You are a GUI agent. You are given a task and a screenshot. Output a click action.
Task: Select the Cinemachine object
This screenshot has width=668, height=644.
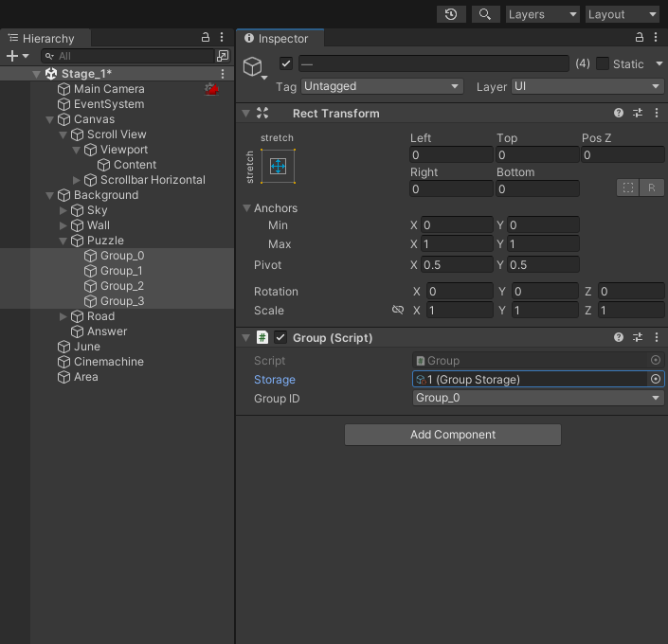pos(109,362)
